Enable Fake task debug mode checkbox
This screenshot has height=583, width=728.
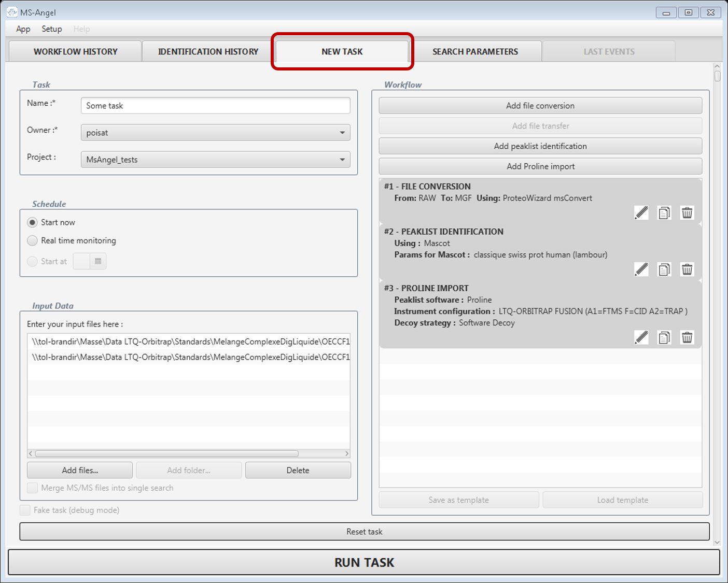click(25, 510)
